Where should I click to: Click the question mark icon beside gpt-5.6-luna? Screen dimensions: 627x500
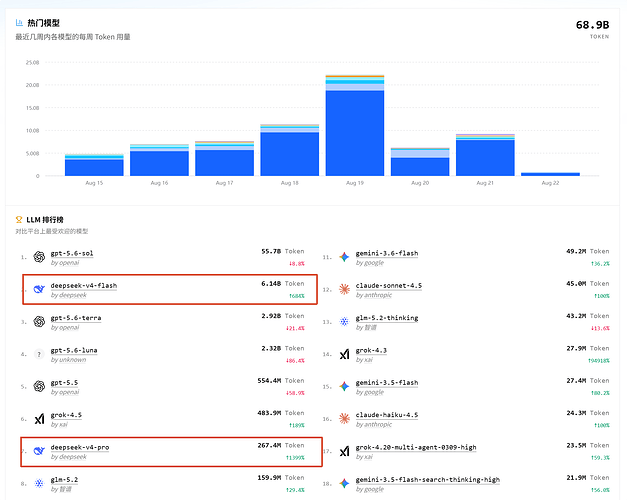click(39, 354)
